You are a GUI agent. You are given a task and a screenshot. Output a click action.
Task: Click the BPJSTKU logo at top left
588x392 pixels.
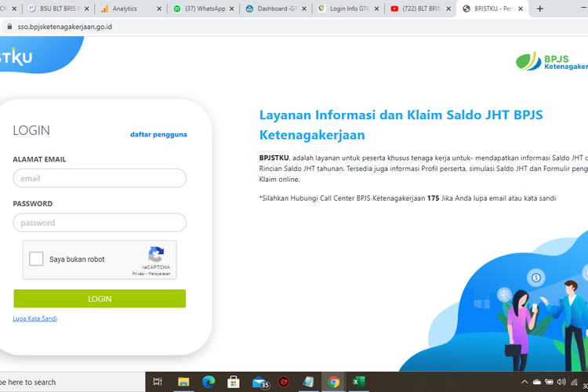click(x=16, y=56)
